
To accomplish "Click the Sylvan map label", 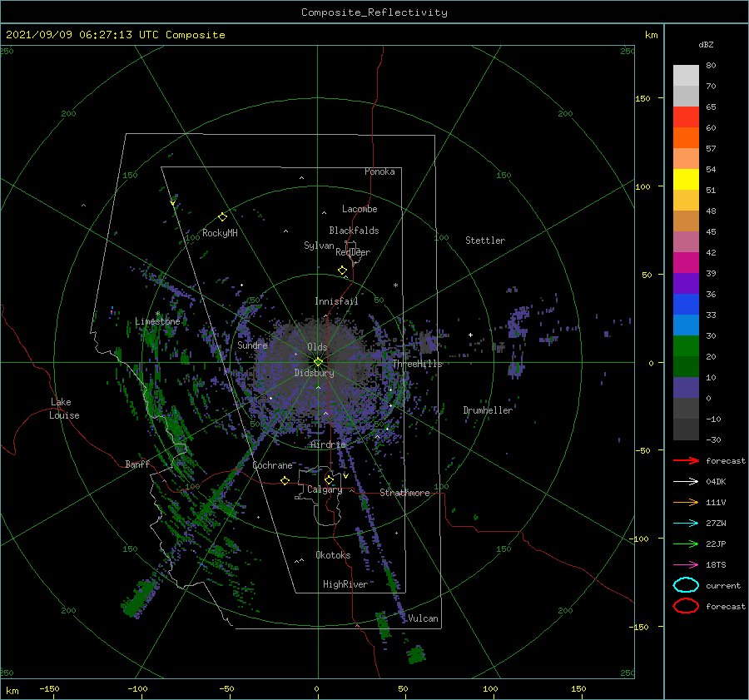I will click(319, 246).
